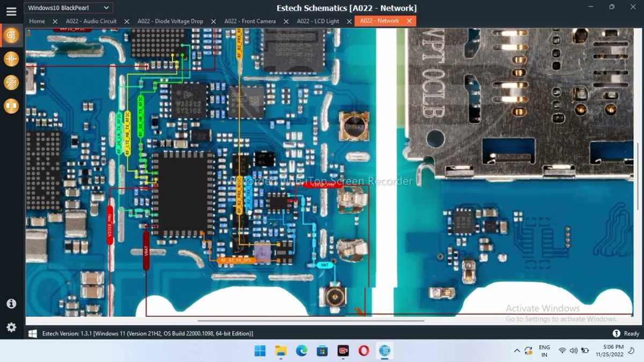Select the resistor component sidebar icon

(x=11, y=59)
